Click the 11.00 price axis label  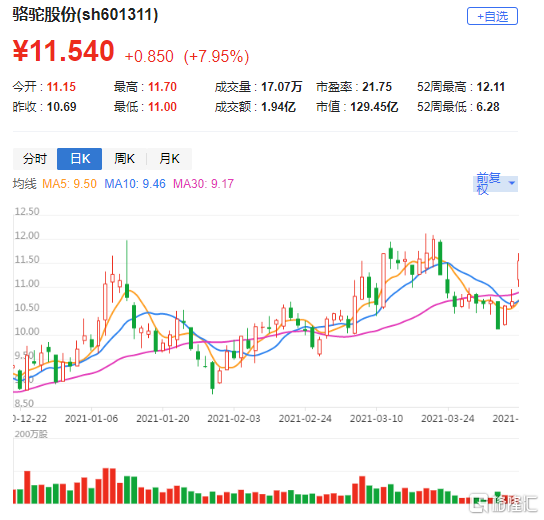pos(27,283)
